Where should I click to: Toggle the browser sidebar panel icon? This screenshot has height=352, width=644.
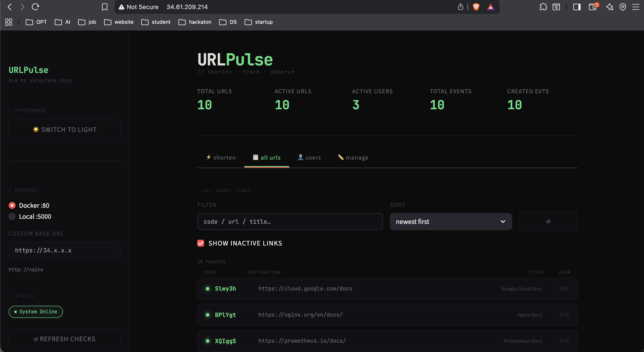coord(577,7)
